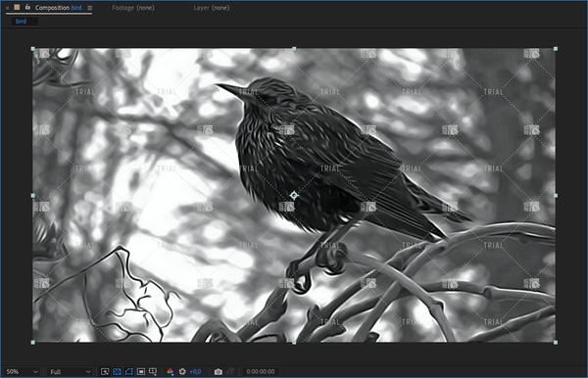This screenshot has height=378, width=588.
Task: Select the Composition bird tab
Action: [x=58, y=8]
